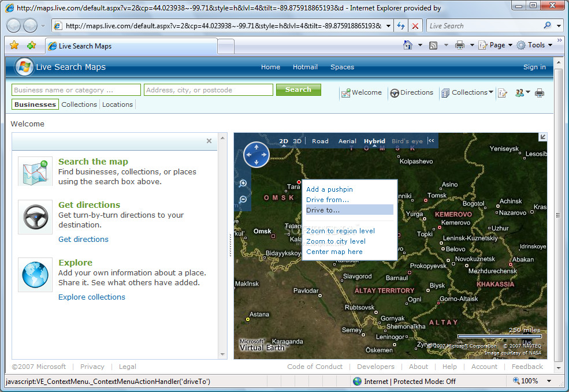
Task: Click the browser Back arrow button
Action: tap(14, 26)
